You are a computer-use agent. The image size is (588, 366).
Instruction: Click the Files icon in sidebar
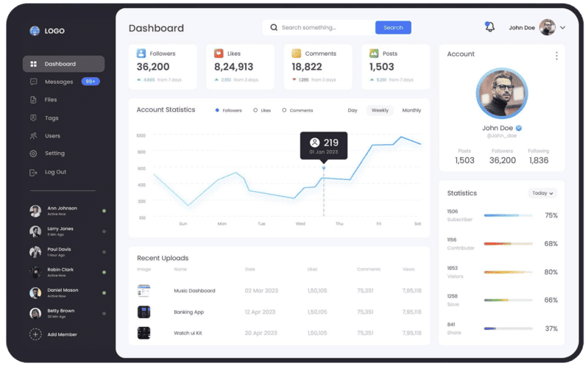click(x=34, y=100)
